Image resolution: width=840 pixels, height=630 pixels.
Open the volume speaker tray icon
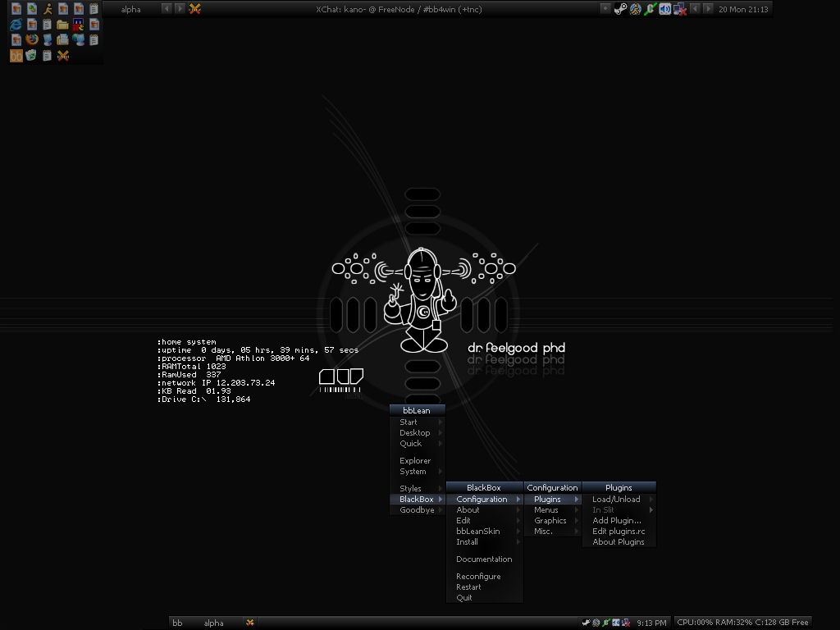pyautogui.click(x=664, y=9)
